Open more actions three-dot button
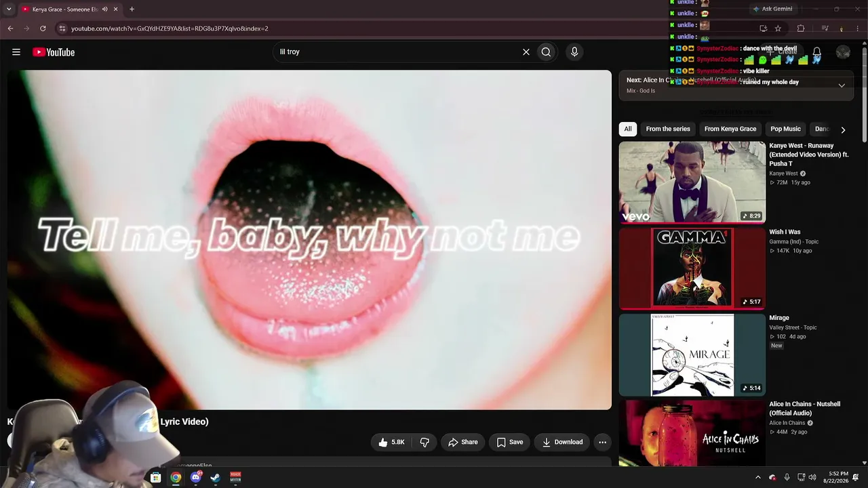Image resolution: width=868 pixels, height=488 pixels. pos(602,442)
